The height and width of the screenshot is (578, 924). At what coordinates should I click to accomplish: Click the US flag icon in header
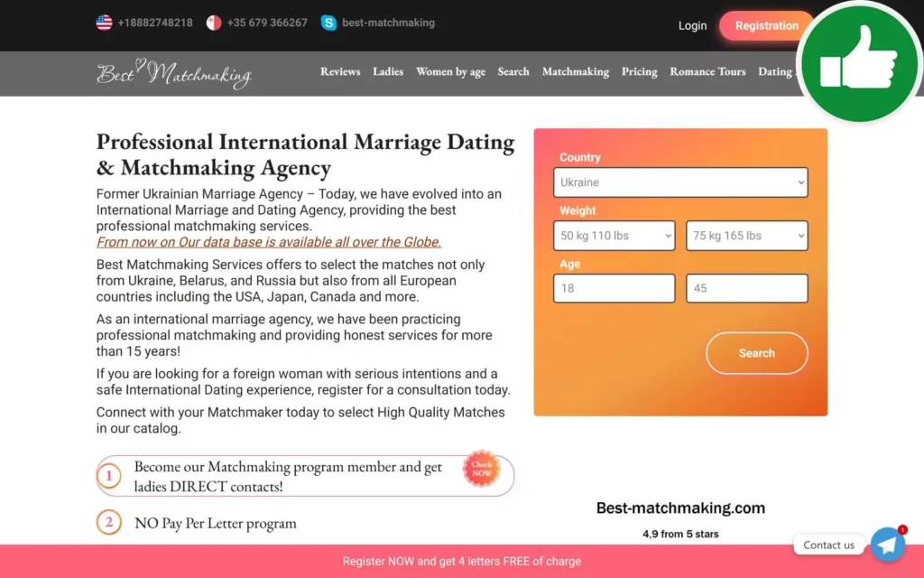point(105,23)
